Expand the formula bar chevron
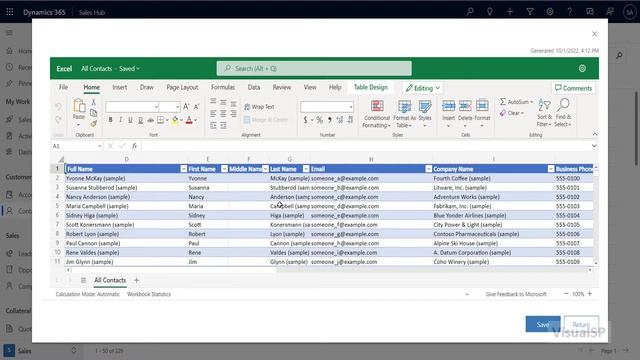 594,146
